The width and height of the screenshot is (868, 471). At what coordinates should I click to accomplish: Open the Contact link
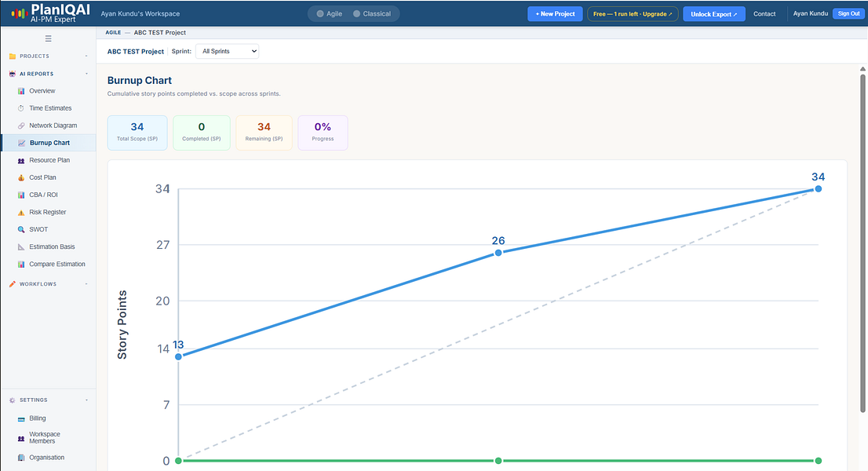[764, 14]
